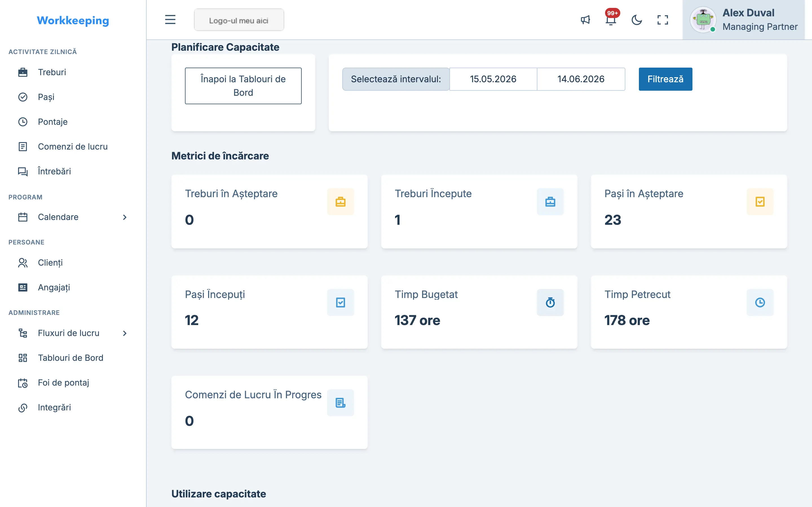The height and width of the screenshot is (507, 812).
Task: Click the Pași Începuți checkbox icon
Action: 340,303
